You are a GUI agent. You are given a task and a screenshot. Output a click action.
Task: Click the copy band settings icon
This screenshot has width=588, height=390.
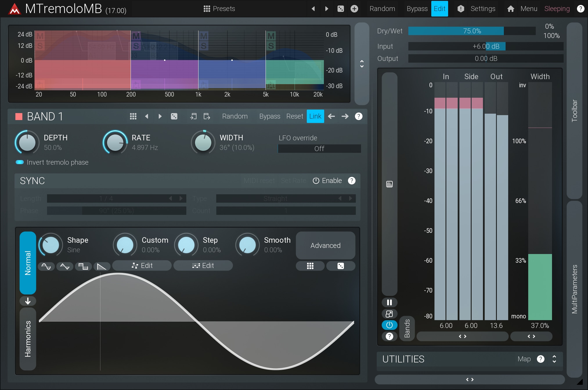pyautogui.click(x=193, y=116)
